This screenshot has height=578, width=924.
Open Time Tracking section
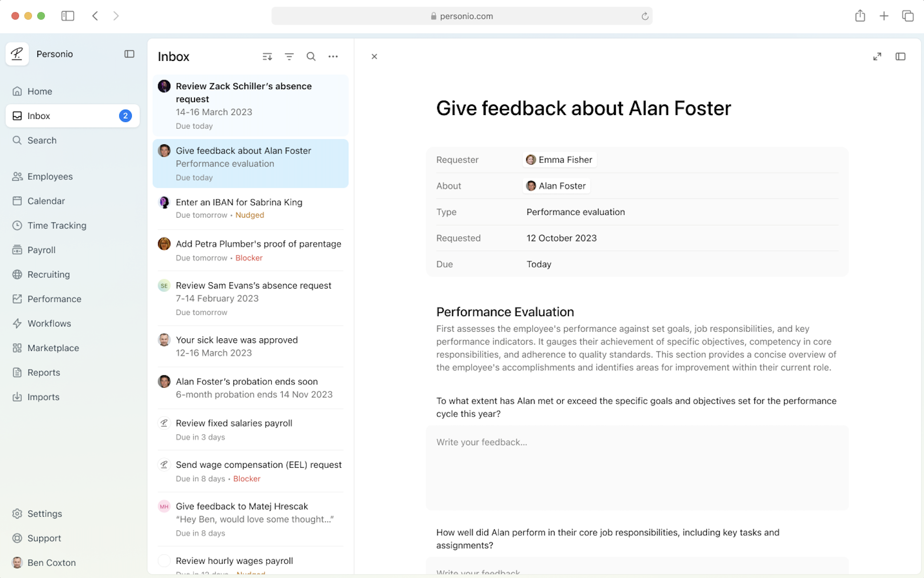72,225
